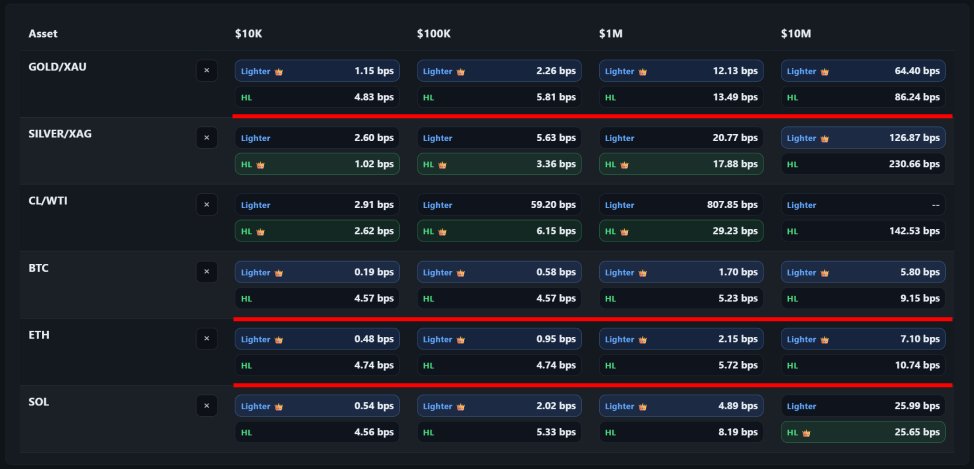974x469 pixels.
Task: Click the 0.19 bps Lighter value for BTC
Action: click(x=374, y=272)
